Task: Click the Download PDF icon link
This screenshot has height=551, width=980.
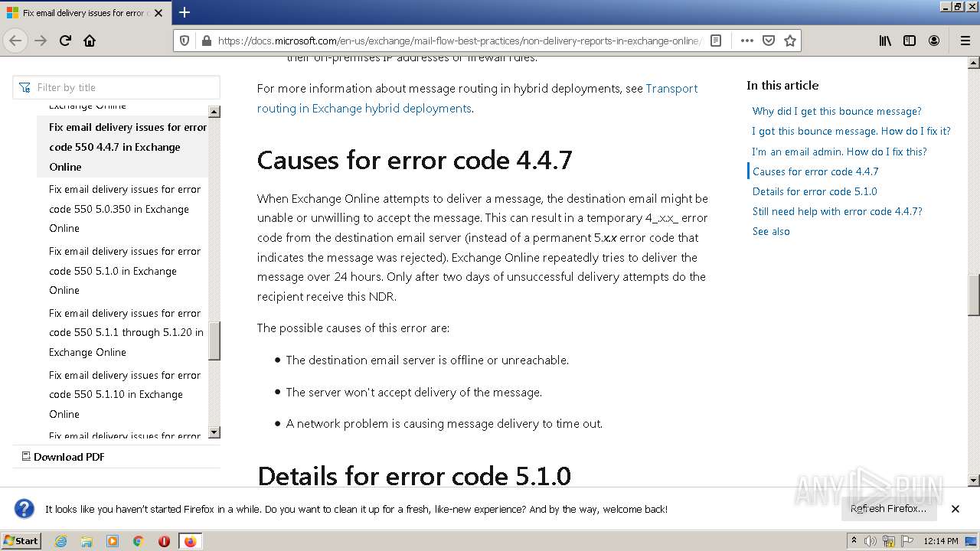Action: (63, 457)
